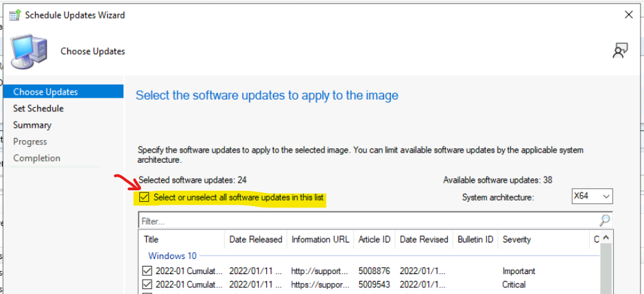Toggle Select or unselect all software updates checkbox
Screen dimensions: 644x294
[143, 198]
